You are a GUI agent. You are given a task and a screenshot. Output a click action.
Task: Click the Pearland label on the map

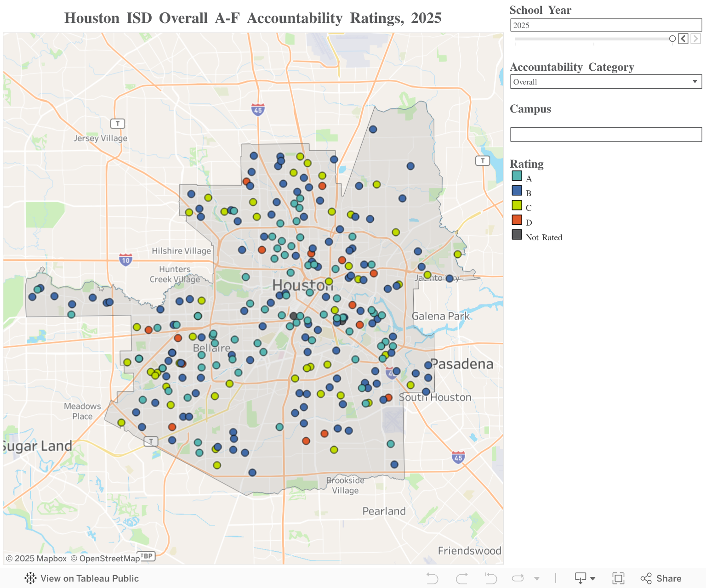[384, 511]
